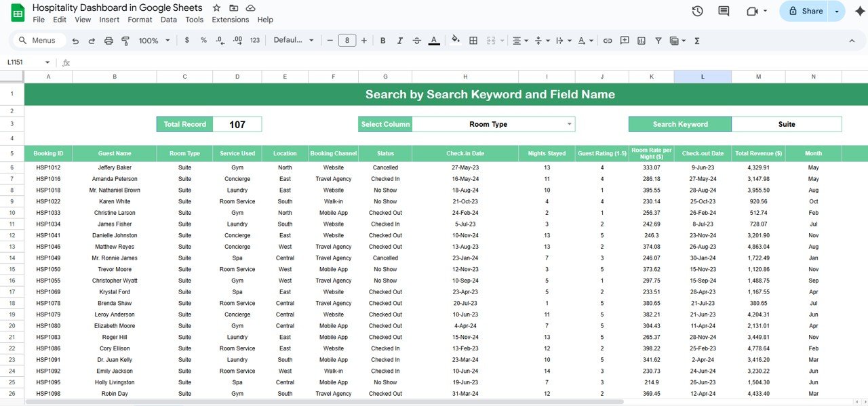Open the Tools menu

pos(195,20)
